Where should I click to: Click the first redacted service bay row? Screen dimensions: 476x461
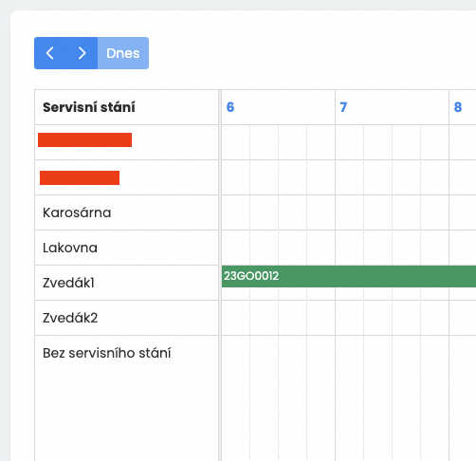tap(126, 142)
